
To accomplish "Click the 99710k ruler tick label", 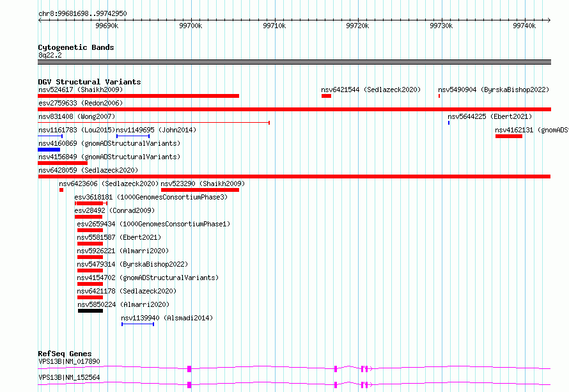I will pyautogui.click(x=274, y=26).
